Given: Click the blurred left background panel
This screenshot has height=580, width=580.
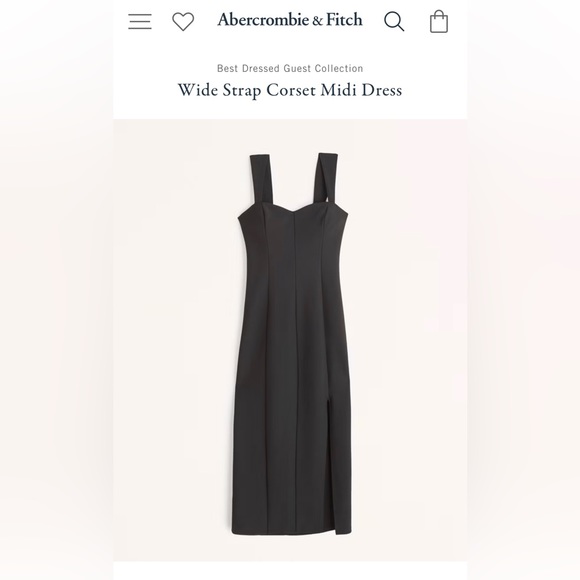Looking at the screenshot, I should click(x=57, y=290).
